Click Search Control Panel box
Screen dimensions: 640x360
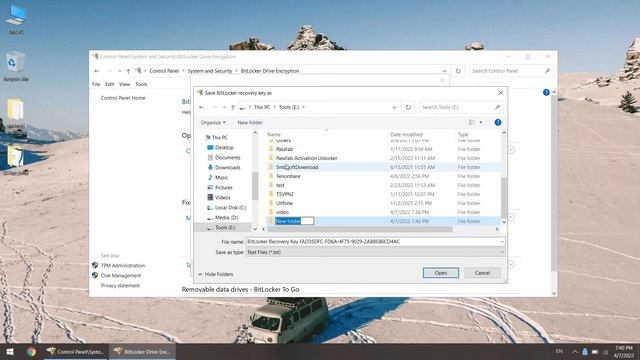coord(511,71)
